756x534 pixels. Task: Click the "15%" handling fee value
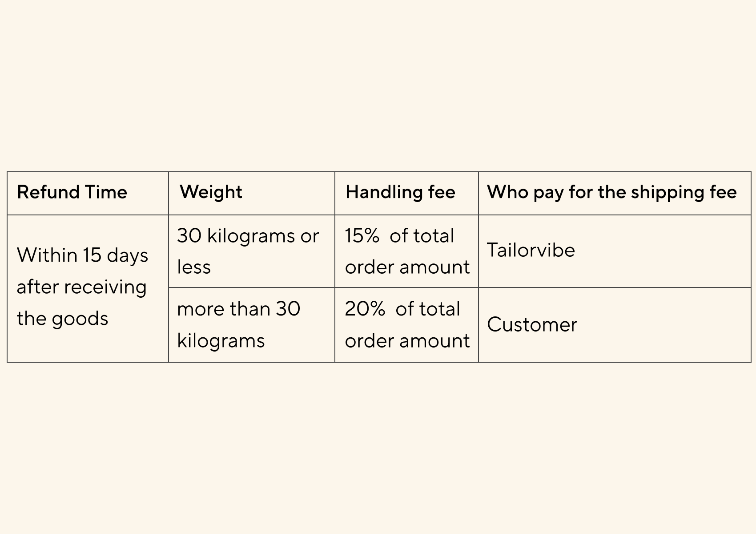click(x=362, y=236)
